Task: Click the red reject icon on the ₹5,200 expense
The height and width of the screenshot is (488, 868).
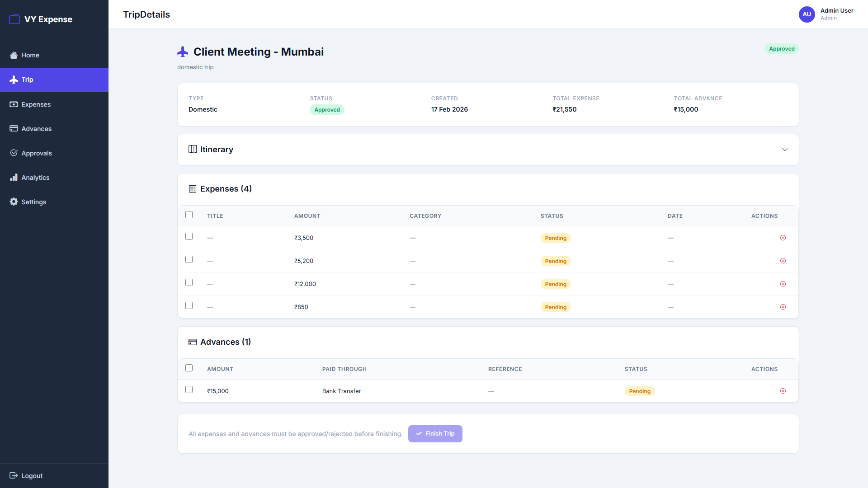Action: point(783,261)
